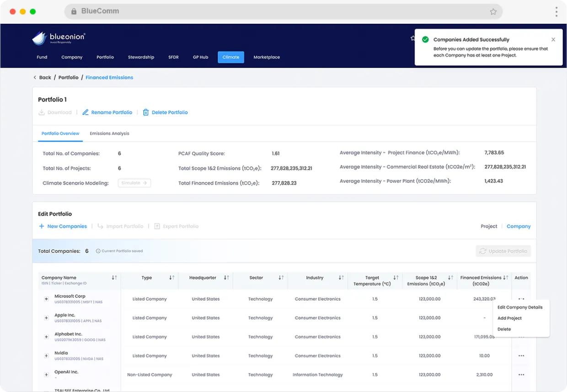Click Information Technology industry cell
The image size is (567, 392).
318,375
